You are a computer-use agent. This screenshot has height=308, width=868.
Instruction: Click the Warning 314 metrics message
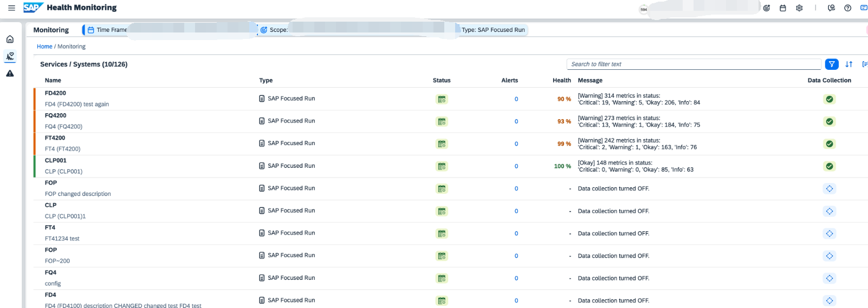point(639,99)
